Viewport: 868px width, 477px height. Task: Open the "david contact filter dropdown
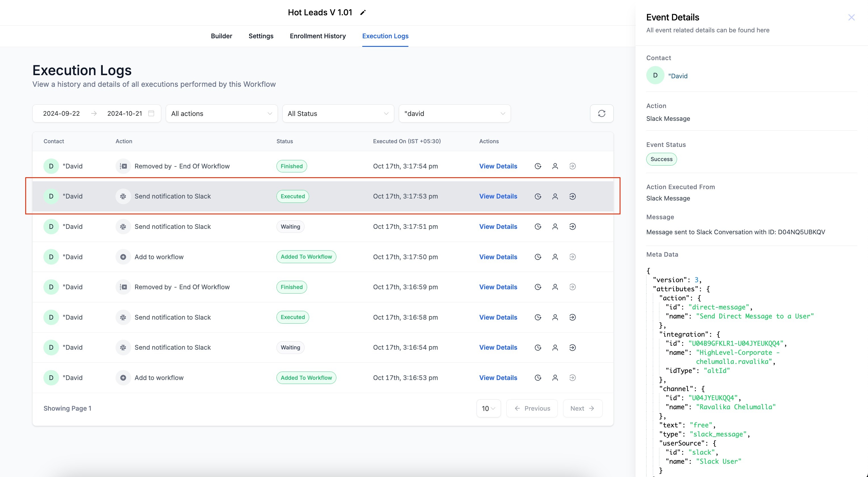click(454, 113)
